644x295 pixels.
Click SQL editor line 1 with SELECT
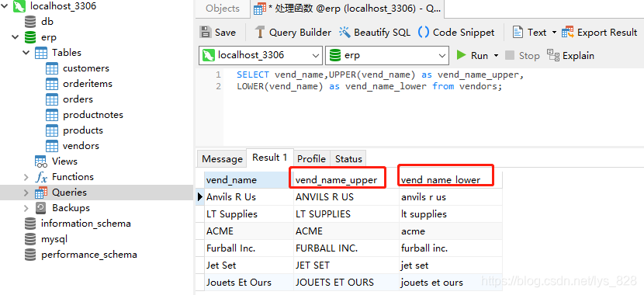click(x=380, y=75)
